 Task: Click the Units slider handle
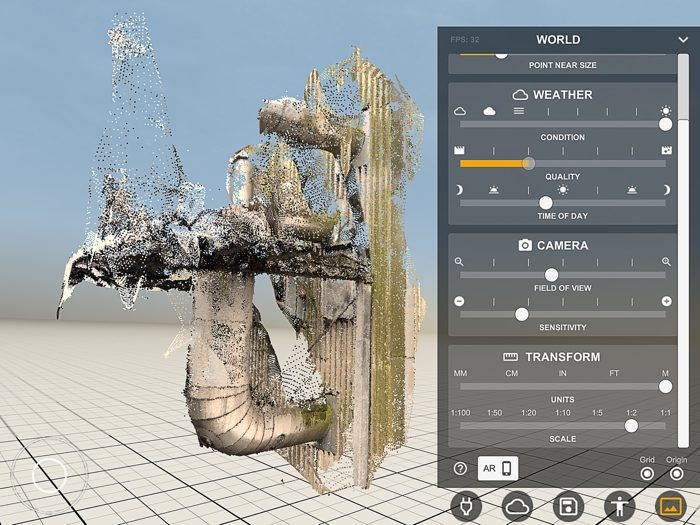pyautogui.click(x=665, y=387)
